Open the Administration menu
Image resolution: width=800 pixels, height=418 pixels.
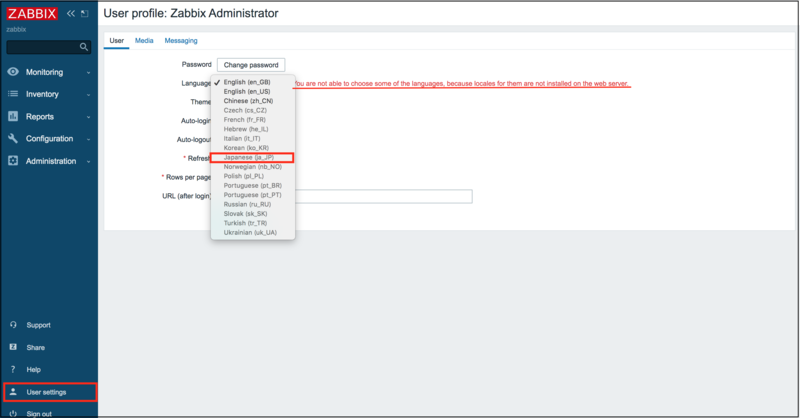click(x=49, y=161)
